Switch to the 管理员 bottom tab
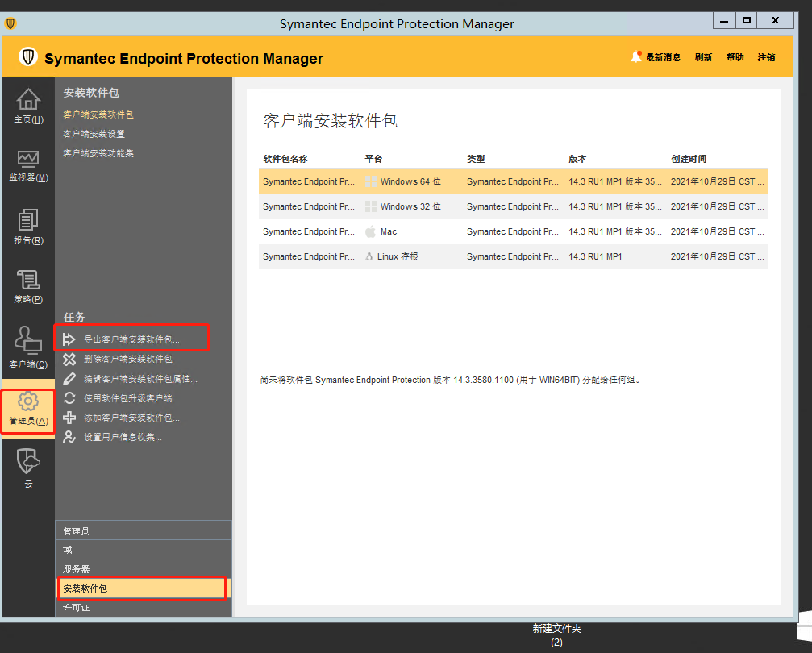 click(144, 530)
